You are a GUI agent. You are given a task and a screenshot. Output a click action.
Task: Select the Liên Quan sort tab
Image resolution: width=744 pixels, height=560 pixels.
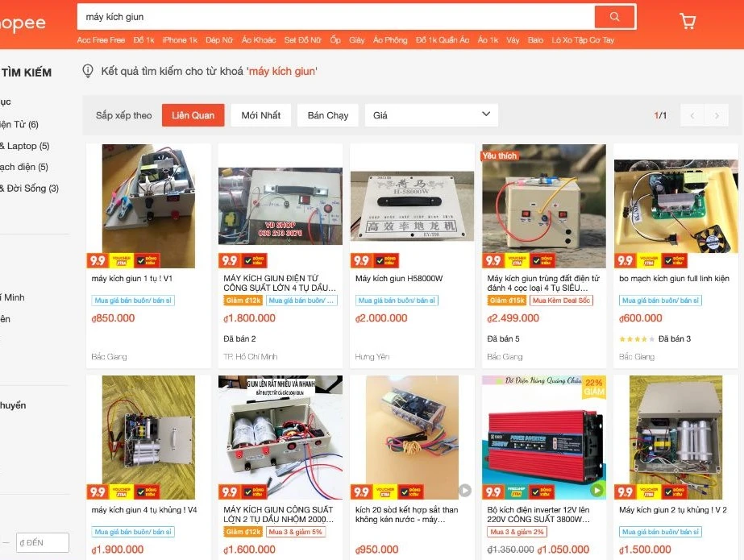click(x=193, y=115)
